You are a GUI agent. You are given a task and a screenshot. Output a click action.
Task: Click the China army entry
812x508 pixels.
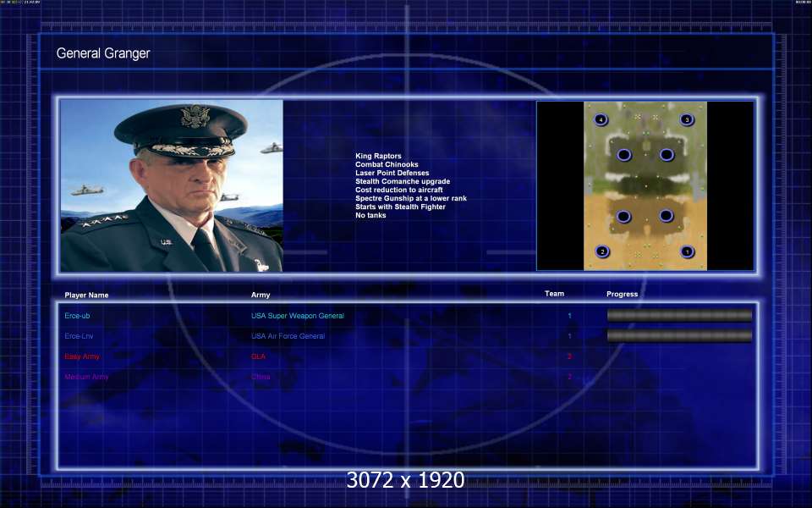click(x=261, y=377)
